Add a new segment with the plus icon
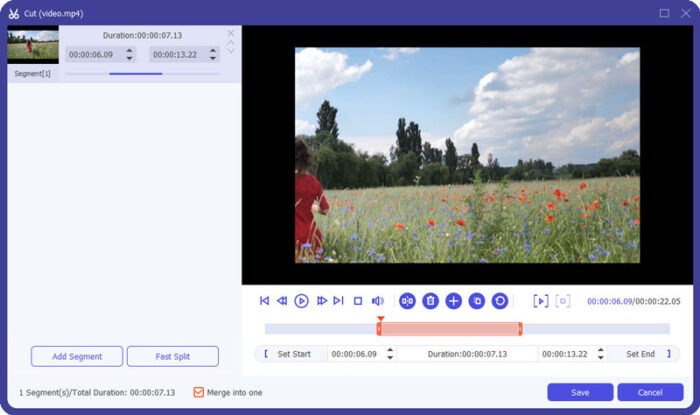 coord(453,300)
